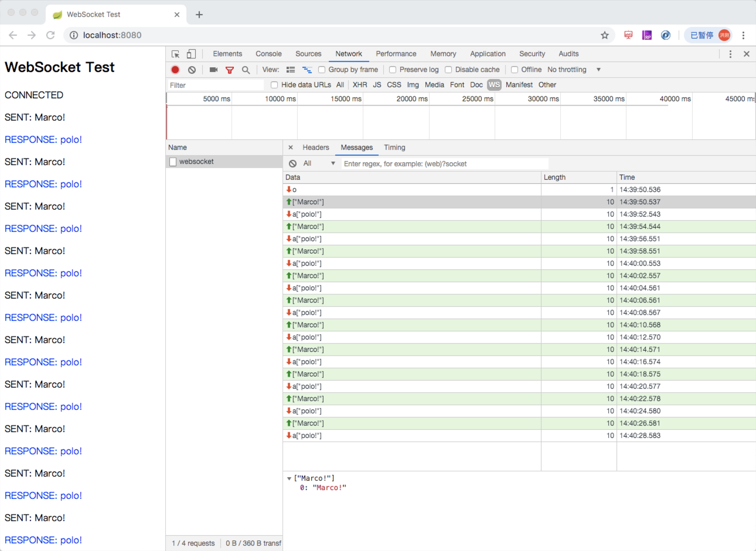Image resolution: width=756 pixels, height=551 pixels.
Task: Bookmark the page with the star icon
Action: pos(605,35)
